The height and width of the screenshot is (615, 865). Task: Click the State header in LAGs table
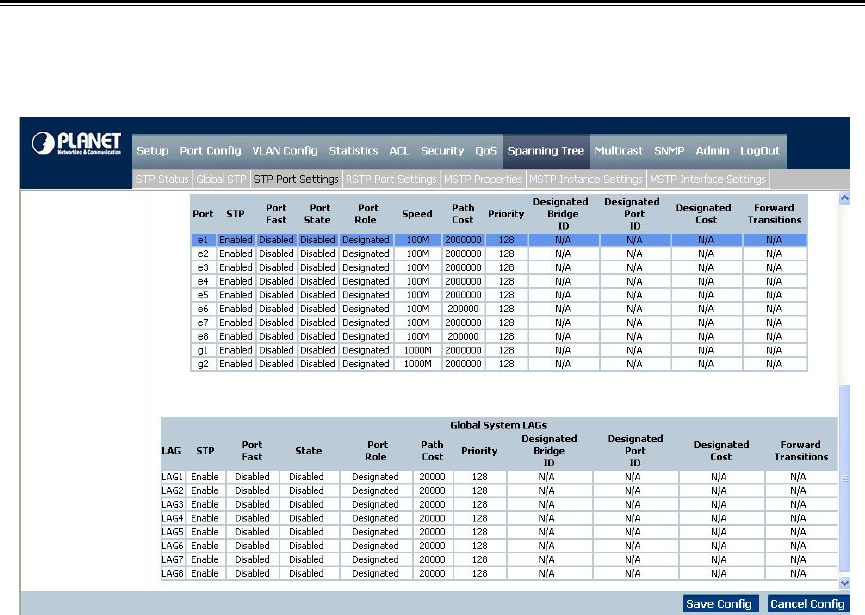[308, 451]
